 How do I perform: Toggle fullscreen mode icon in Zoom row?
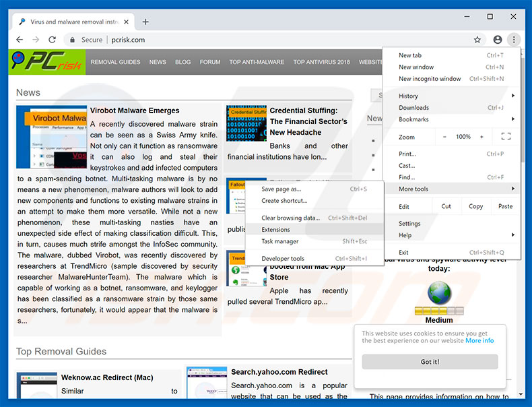tap(506, 137)
